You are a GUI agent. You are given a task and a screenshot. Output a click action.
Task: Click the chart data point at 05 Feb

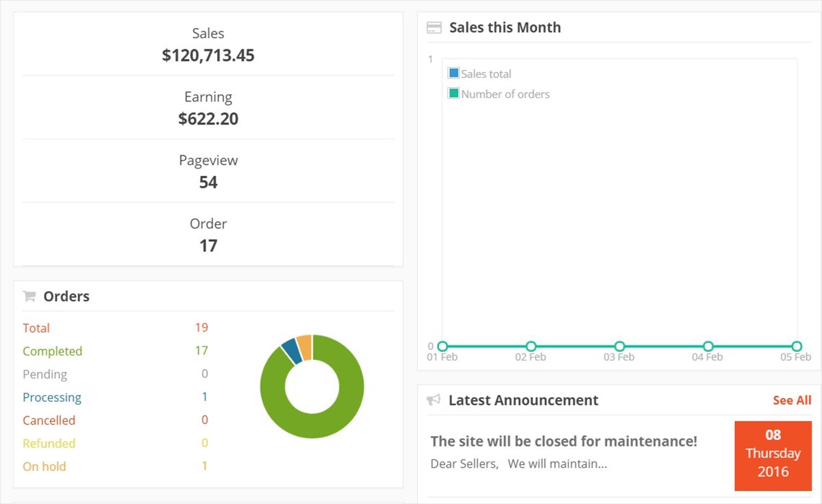coord(796,346)
